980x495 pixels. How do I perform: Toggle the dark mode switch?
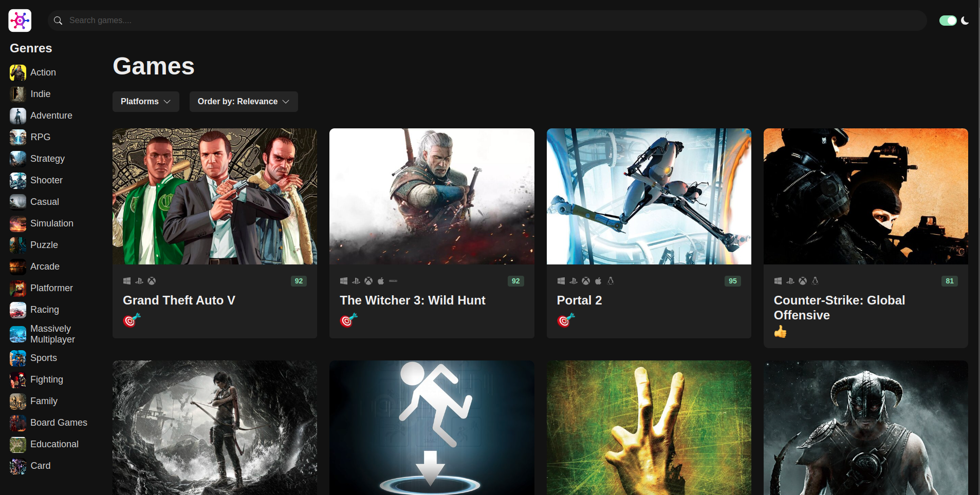tap(948, 21)
